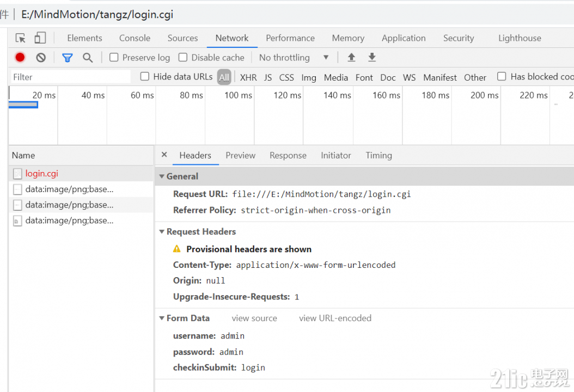
Task: Click username admin form field
Action: (209, 336)
